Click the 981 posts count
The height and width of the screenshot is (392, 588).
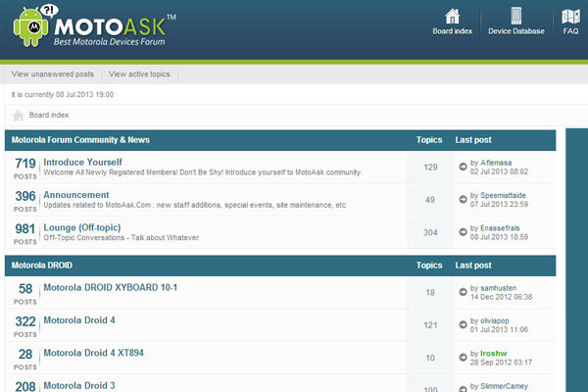[25, 228]
